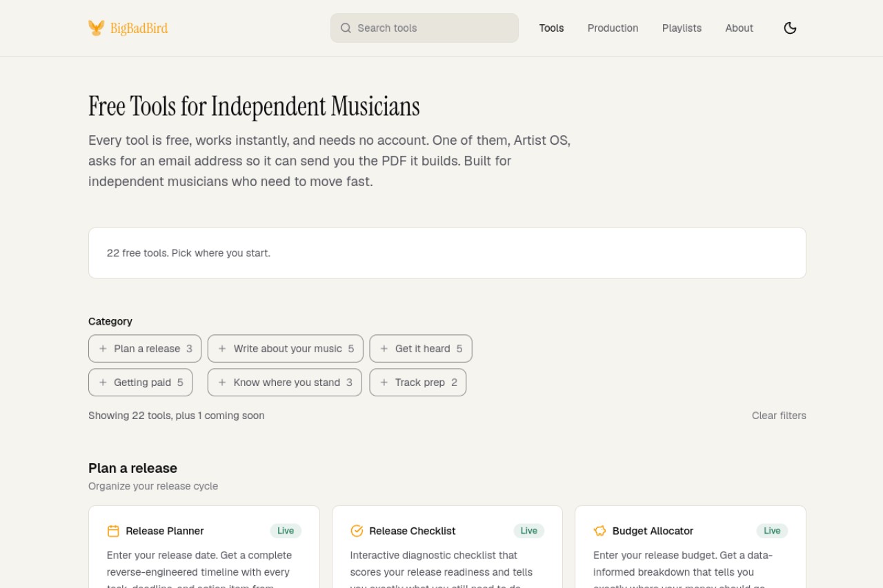Click the plus icon in Write about your music chip
This screenshot has width=883, height=588.
pos(222,349)
